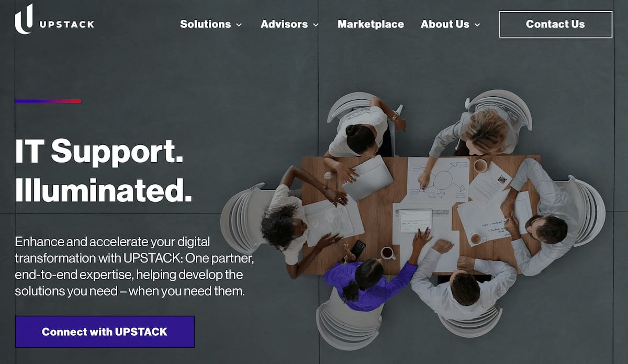
Task: Click the Contact Us button
Action: pos(555,24)
